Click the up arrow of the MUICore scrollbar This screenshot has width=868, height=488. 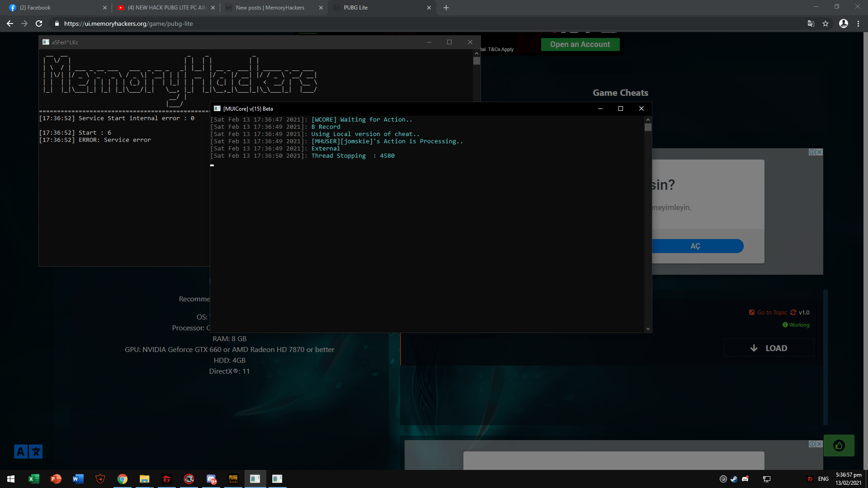pos(648,120)
